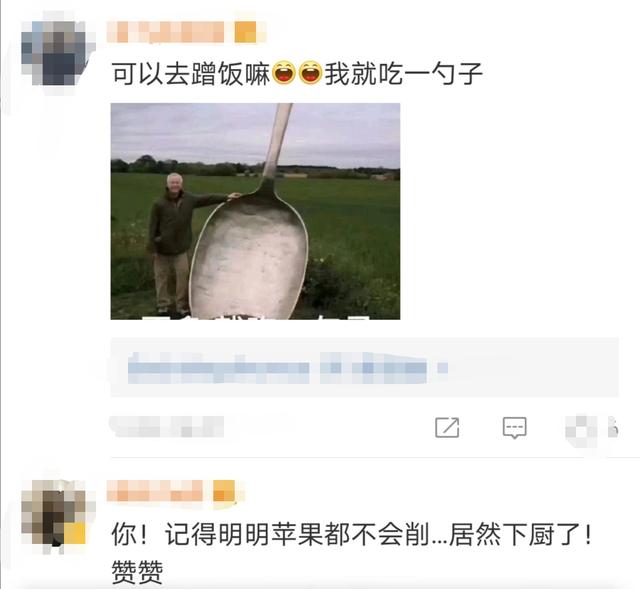Select the comment text 可以去蹭饭嘛

coord(191,73)
